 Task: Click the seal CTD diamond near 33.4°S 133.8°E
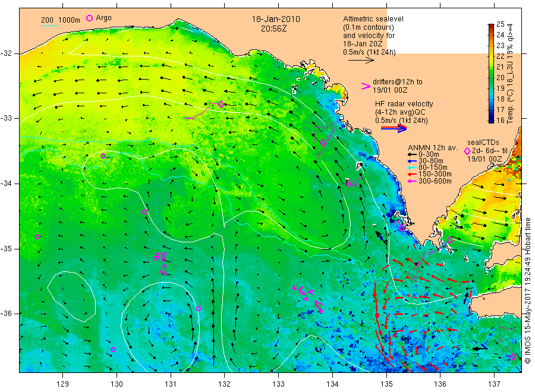(x=323, y=143)
